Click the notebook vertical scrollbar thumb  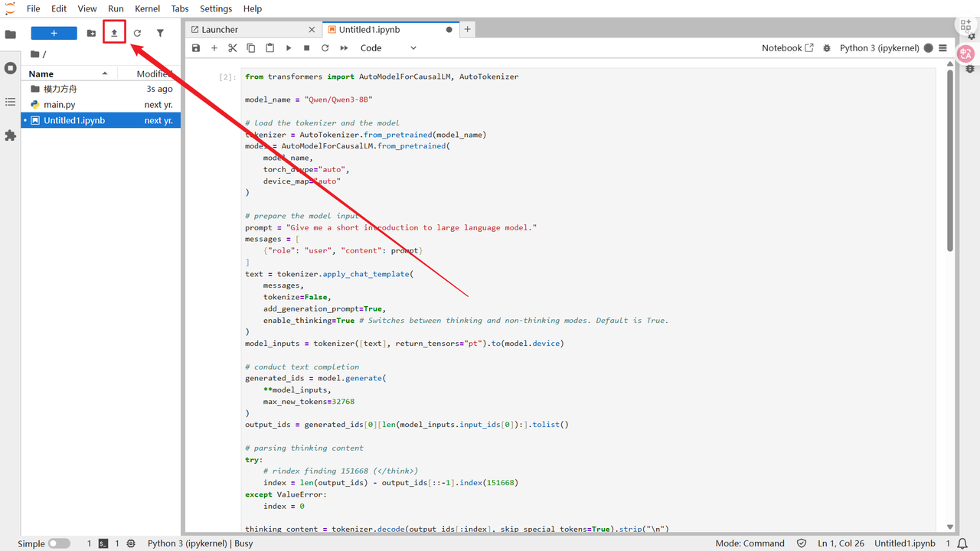pos(950,161)
